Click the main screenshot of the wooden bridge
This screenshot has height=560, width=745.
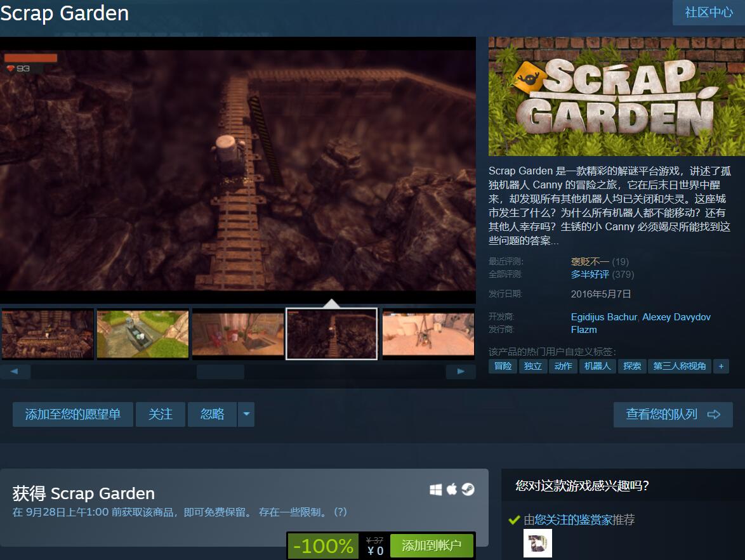(237, 170)
